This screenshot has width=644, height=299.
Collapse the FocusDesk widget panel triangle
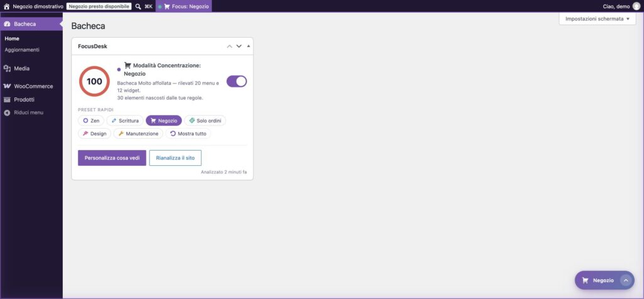[x=248, y=46]
